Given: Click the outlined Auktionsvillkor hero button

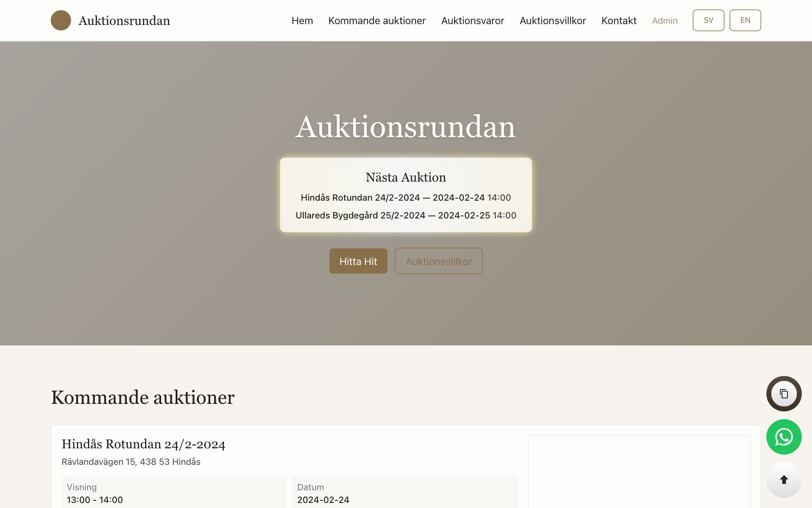Looking at the screenshot, I should pos(439,261).
